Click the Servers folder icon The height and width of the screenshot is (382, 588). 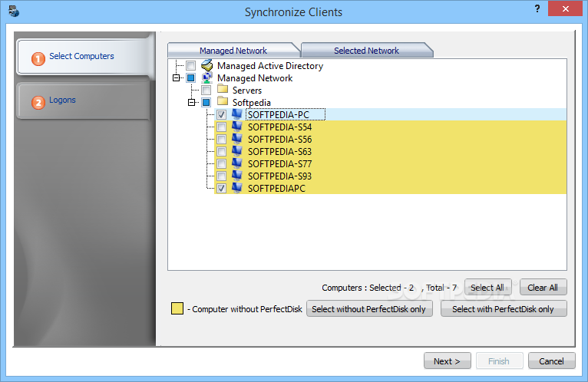tap(223, 89)
